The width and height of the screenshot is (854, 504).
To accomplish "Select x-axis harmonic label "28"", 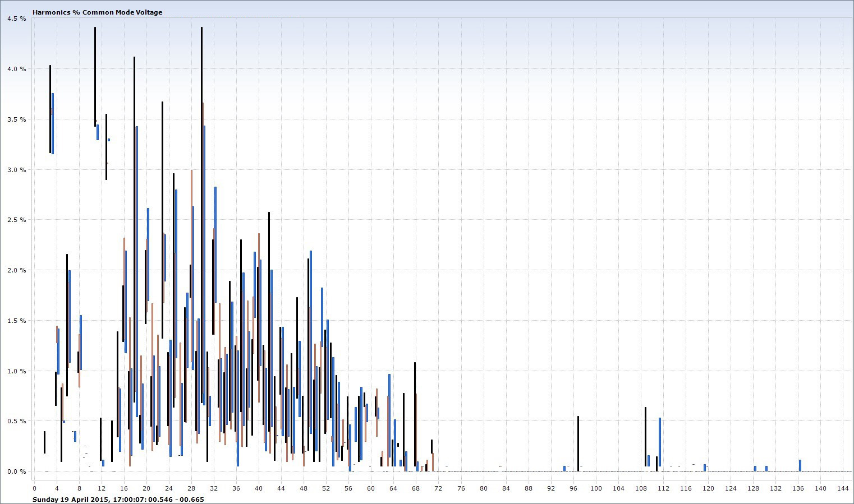I will [x=191, y=488].
